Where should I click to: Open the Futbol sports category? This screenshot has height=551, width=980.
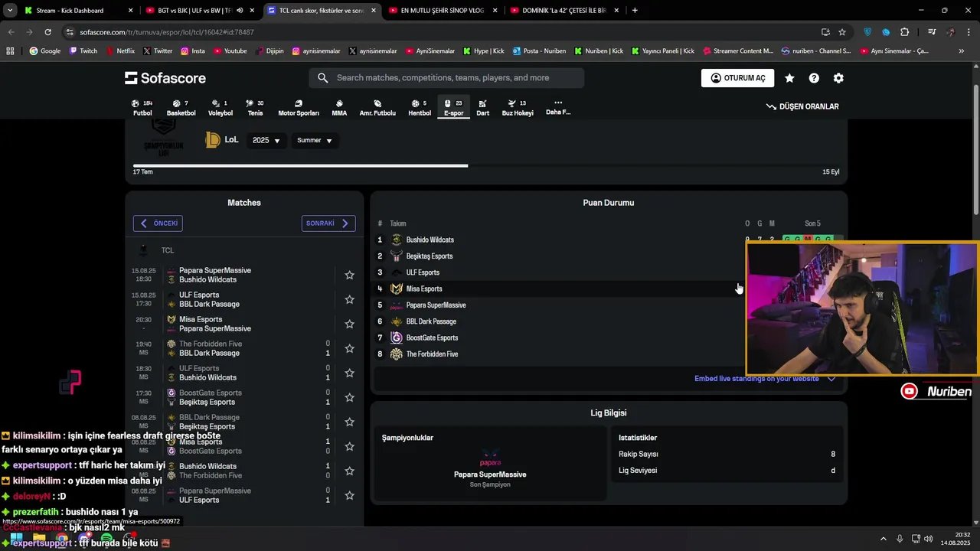[142, 108]
